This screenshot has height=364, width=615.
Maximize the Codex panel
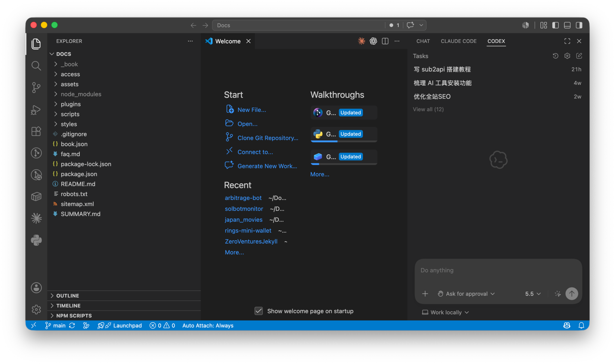[567, 41]
